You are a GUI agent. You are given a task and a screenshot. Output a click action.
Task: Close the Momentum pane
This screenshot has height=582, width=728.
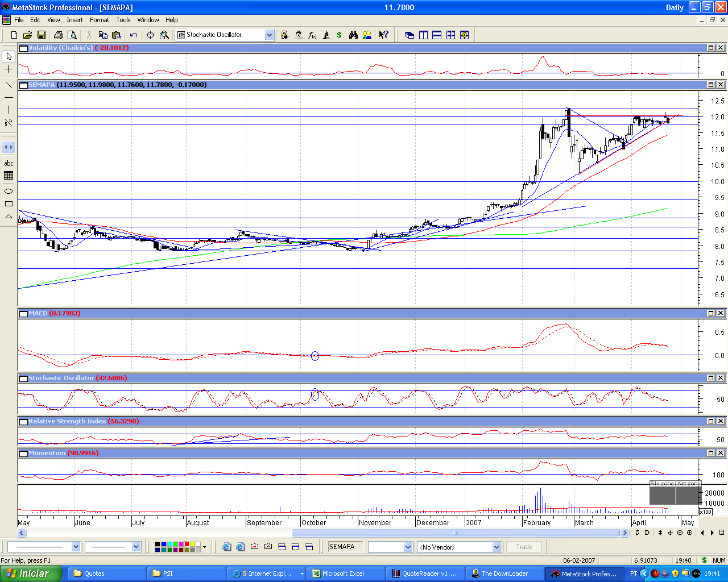click(721, 453)
